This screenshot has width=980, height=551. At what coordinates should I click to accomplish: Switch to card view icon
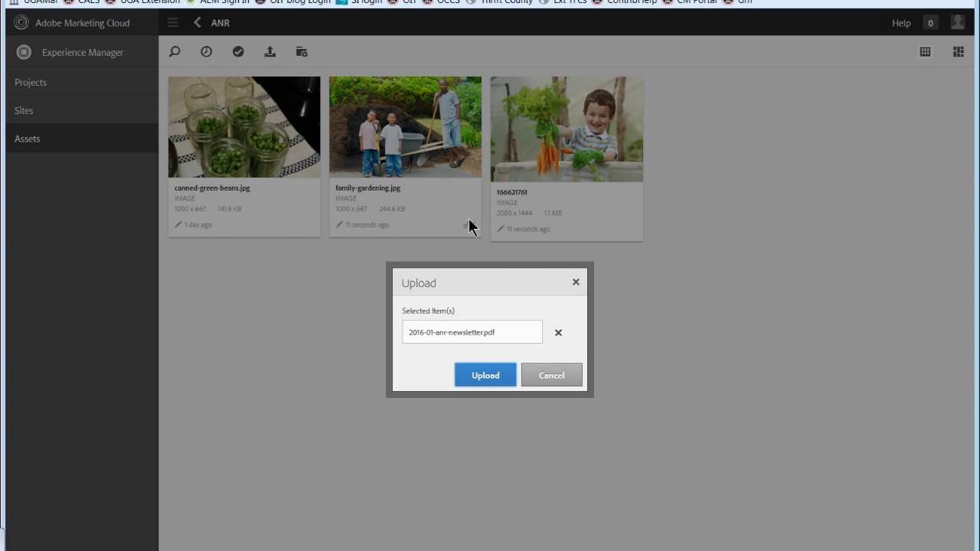click(x=959, y=52)
